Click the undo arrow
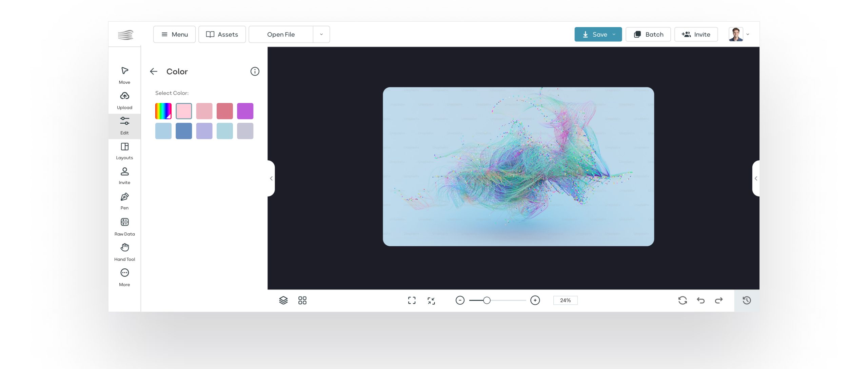This screenshot has height=369, width=868. point(701,300)
